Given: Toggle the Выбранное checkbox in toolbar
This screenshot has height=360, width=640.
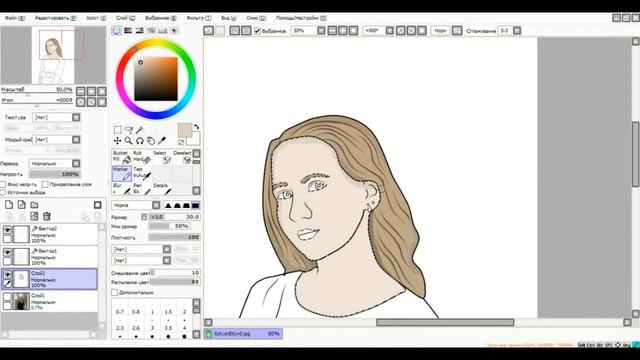Looking at the screenshot, I should pyautogui.click(x=258, y=31).
